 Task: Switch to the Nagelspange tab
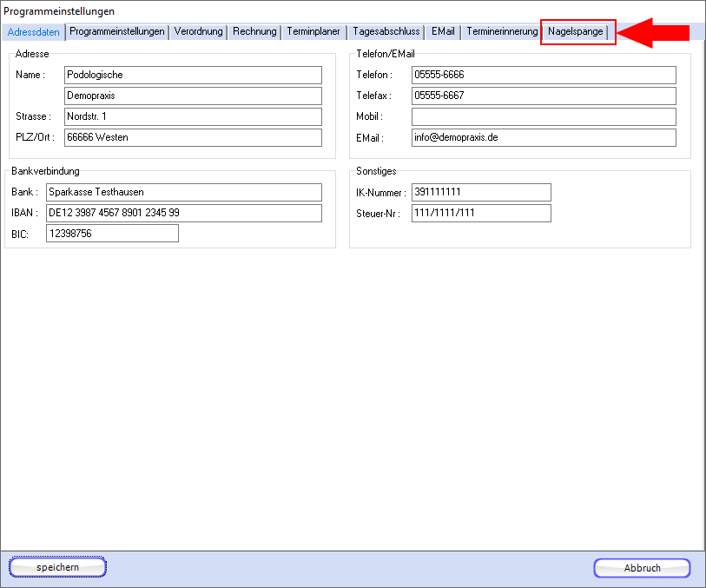[575, 31]
